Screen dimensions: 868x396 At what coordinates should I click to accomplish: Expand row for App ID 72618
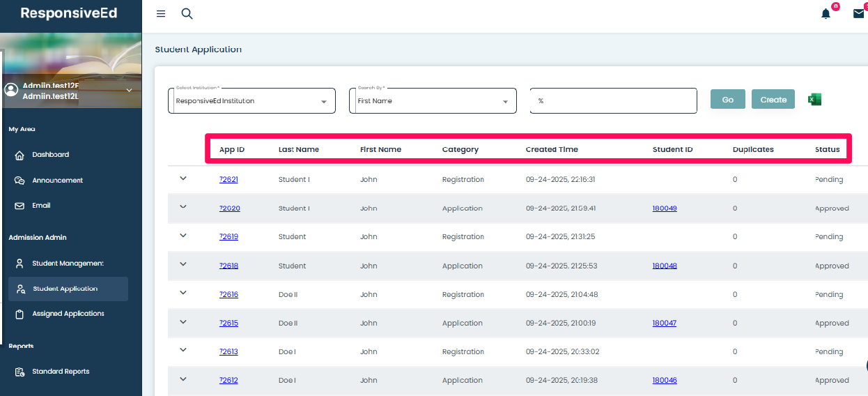click(183, 264)
